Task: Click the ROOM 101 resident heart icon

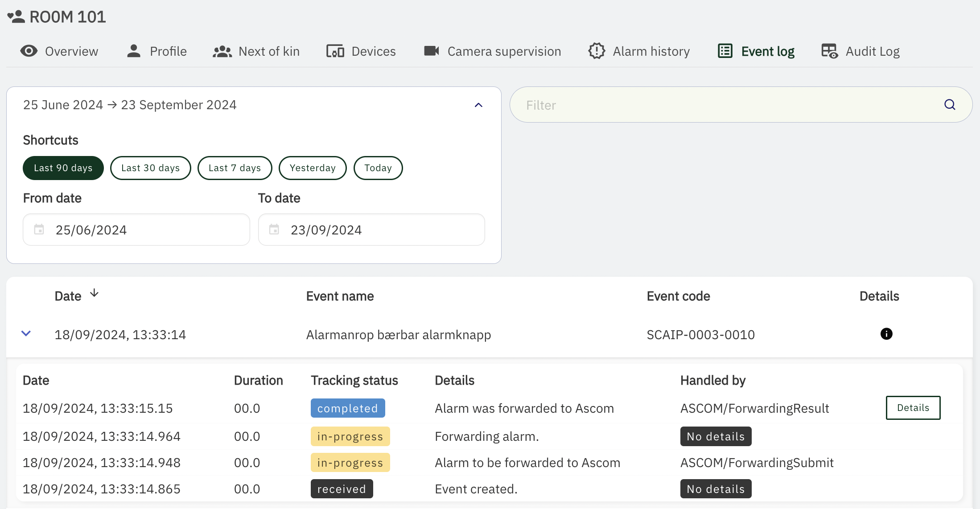Action: coord(16,17)
